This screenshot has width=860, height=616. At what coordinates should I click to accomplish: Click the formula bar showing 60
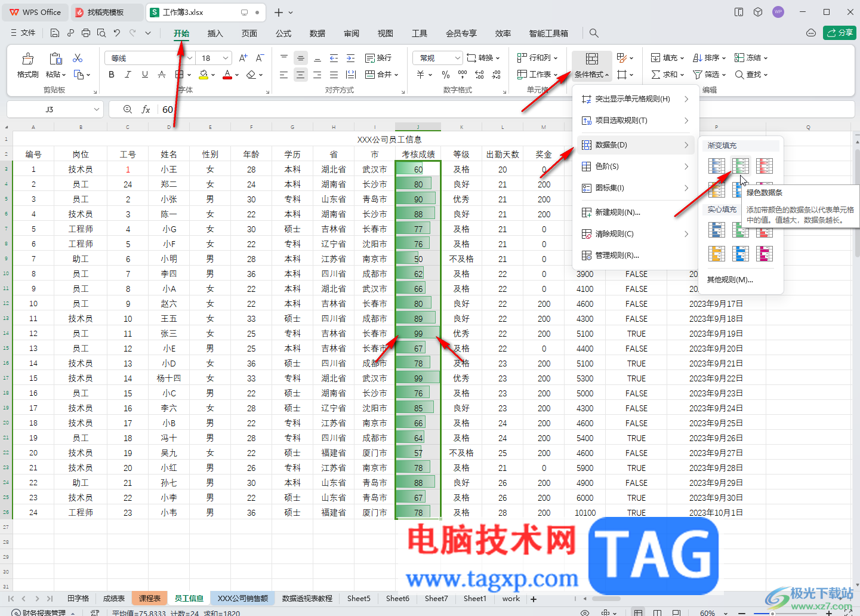click(x=507, y=109)
